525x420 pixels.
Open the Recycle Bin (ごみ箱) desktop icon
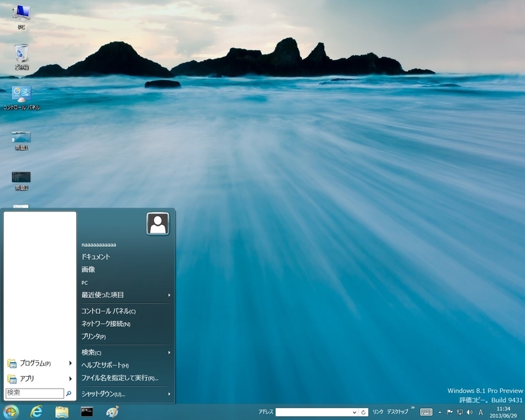pyautogui.click(x=22, y=56)
